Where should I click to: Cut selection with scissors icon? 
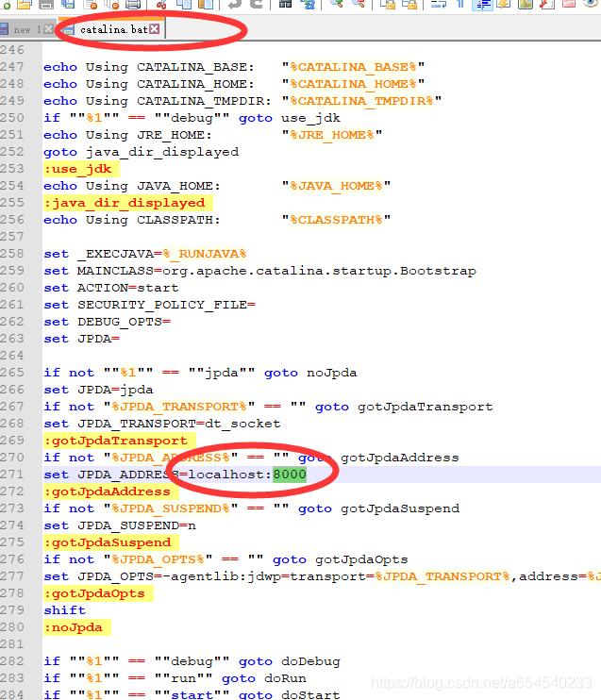(161, 5)
